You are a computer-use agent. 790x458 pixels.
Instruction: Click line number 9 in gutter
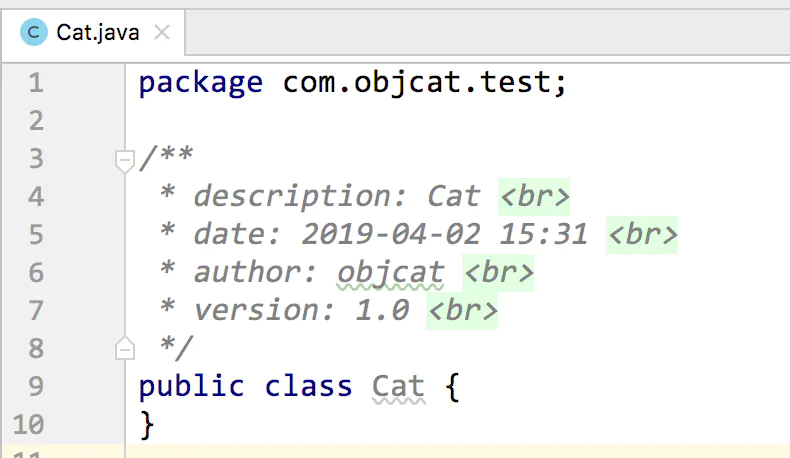pyautogui.click(x=36, y=386)
